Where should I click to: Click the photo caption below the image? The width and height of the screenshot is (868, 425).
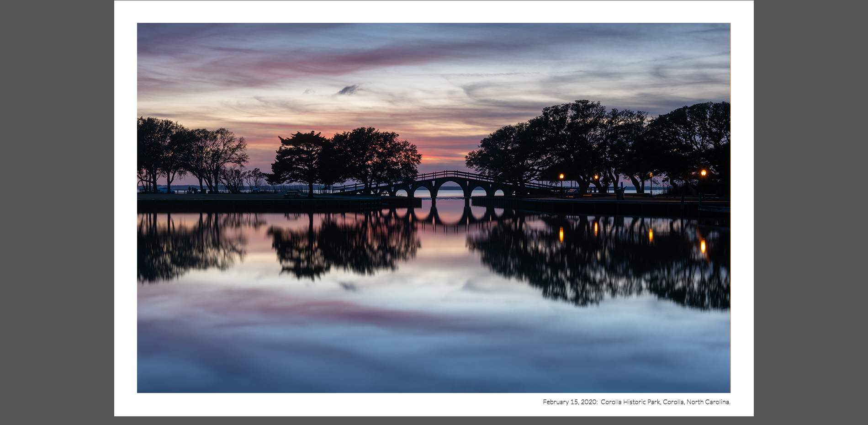point(636,402)
